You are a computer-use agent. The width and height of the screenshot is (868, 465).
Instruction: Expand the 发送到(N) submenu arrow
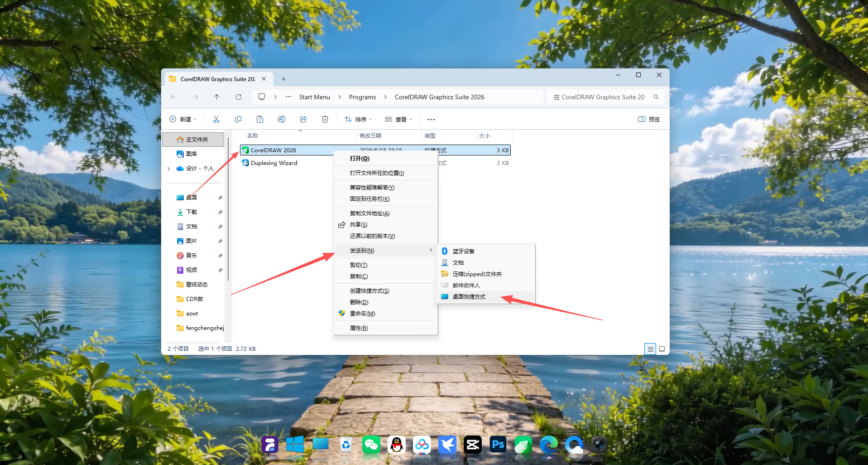(431, 250)
